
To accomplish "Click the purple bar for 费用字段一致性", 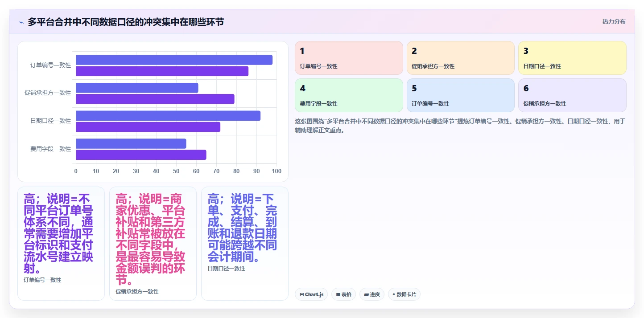I will [141, 155].
